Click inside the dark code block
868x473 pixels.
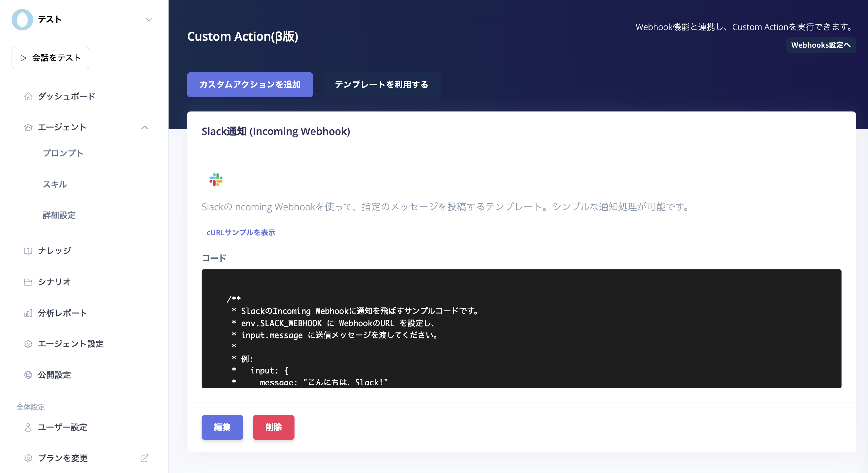521,329
